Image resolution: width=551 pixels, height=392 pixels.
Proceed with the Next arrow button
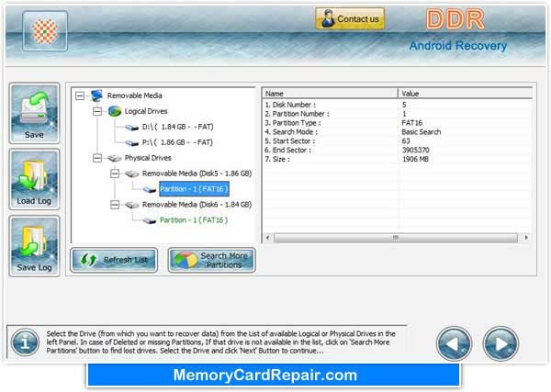coord(500,343)
